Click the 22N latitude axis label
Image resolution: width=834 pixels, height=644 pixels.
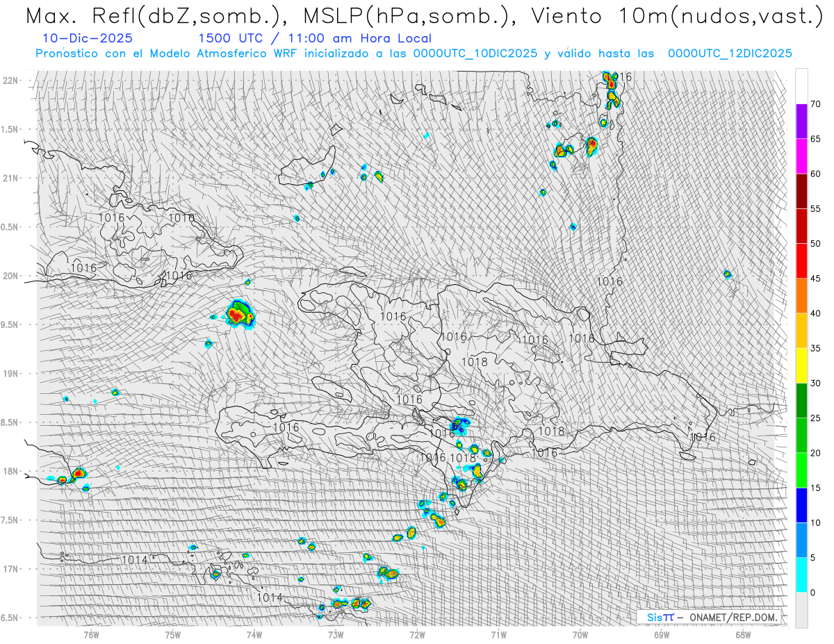(12, 81)
